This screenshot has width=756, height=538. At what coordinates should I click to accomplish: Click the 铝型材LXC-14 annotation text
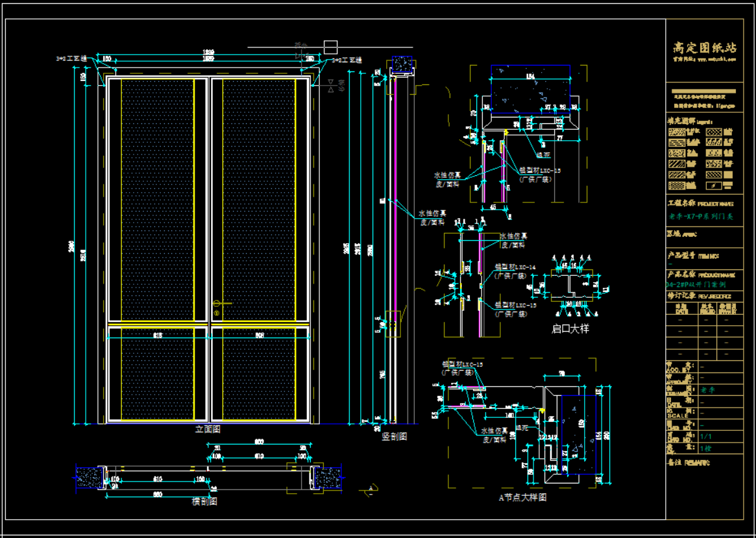(515, 267)
